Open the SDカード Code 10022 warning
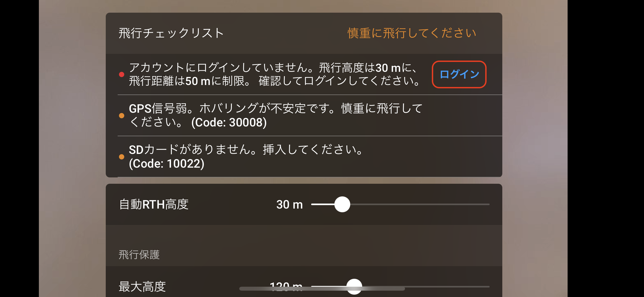The height and width of the screenshot is (297, 644). click(x=304, y=157)
